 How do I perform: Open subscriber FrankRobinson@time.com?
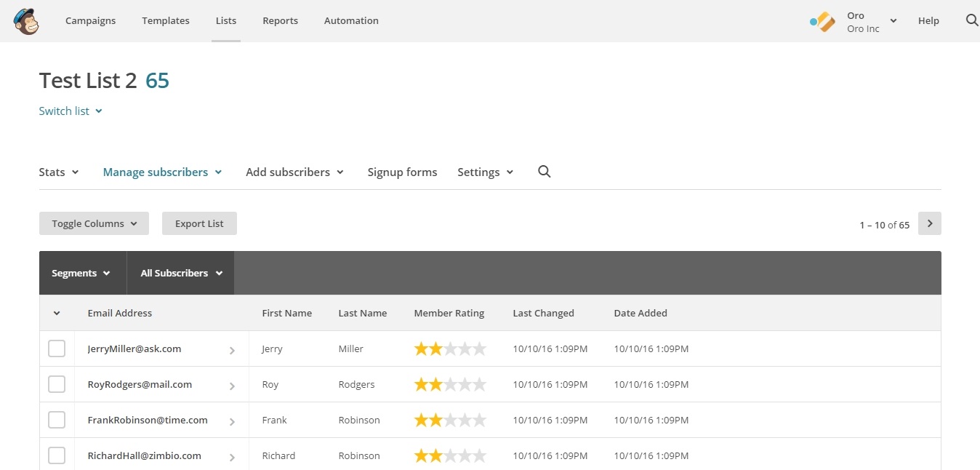click(x=148, y=420)
